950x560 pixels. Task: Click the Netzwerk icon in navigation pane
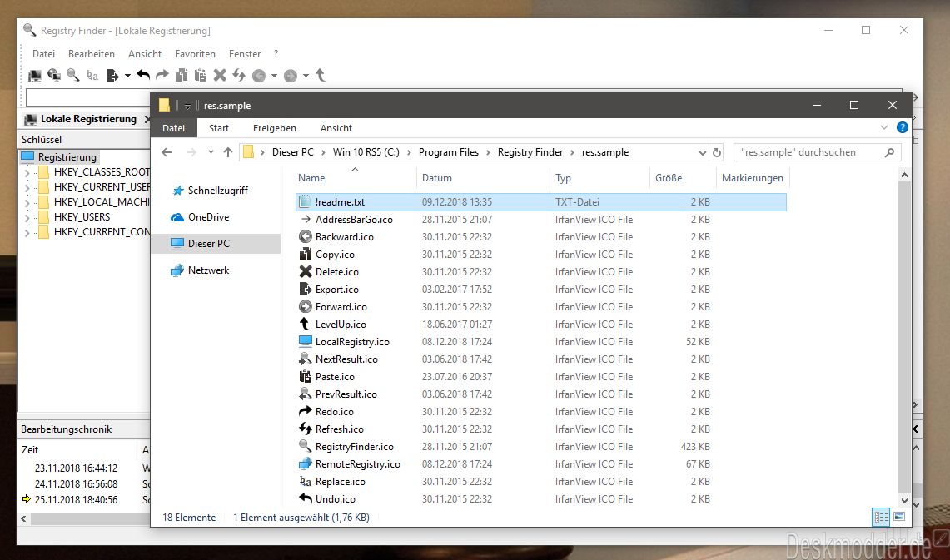177,270
